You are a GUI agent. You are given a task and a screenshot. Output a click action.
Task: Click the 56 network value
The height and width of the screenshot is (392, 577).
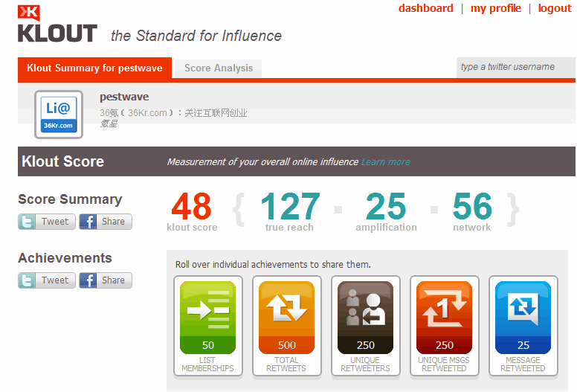point(472,207)
